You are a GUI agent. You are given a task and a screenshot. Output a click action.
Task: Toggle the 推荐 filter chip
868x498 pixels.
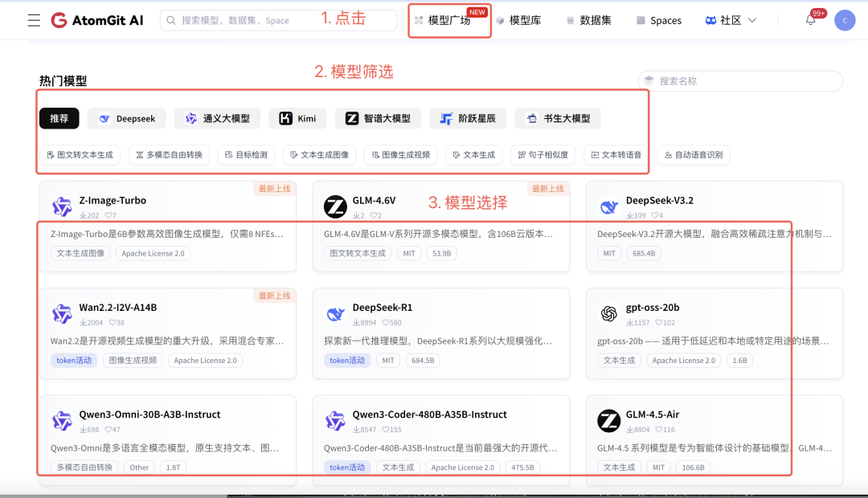[x=59, y=118]
